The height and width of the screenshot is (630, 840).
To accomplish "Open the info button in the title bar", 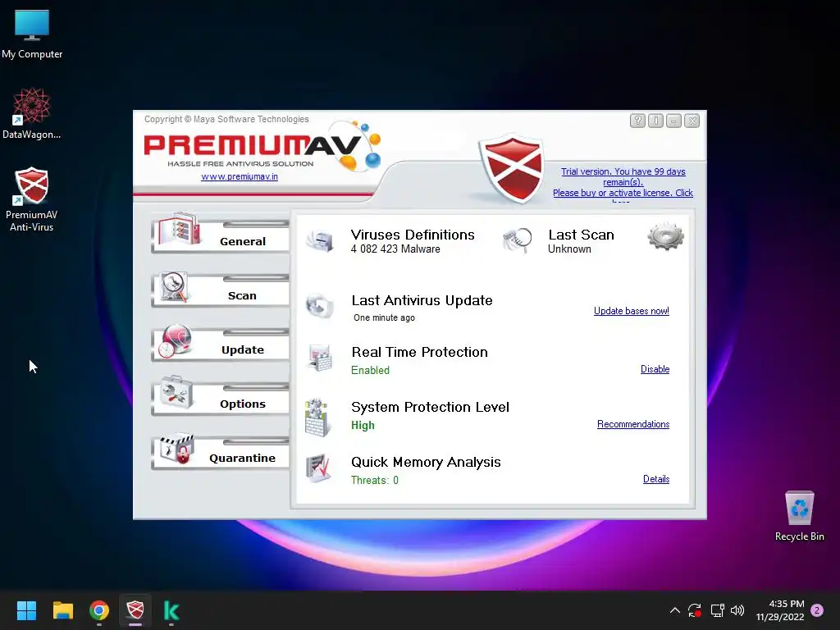I will pyautogui.click(x=655, y=121).
